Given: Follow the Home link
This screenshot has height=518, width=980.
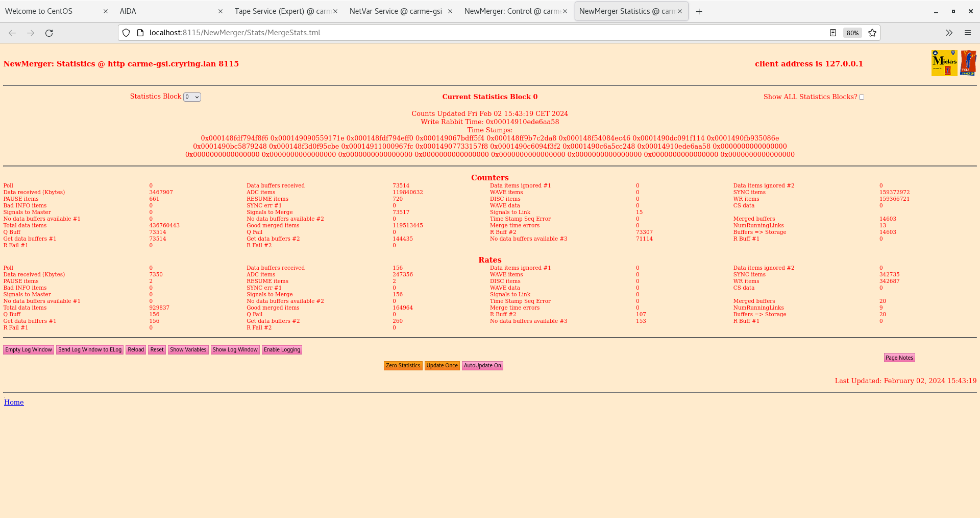Looking at the screenshot, I should (14, 403).
